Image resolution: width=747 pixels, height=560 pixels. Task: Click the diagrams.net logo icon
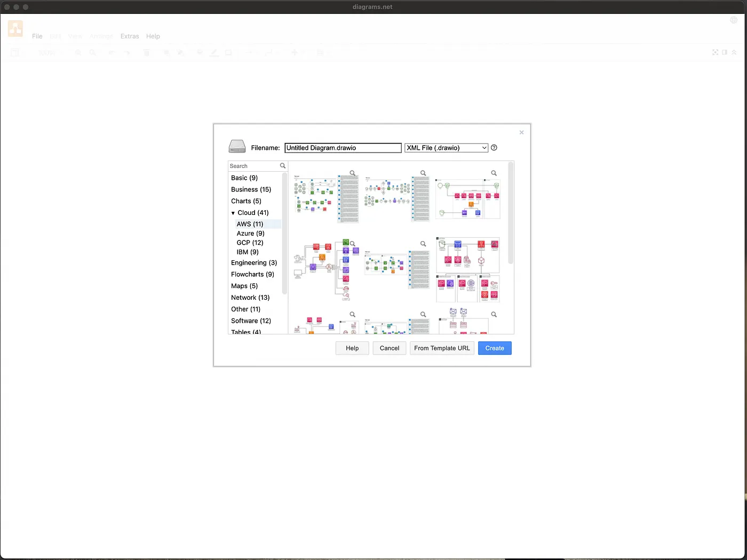pos(15,28)
